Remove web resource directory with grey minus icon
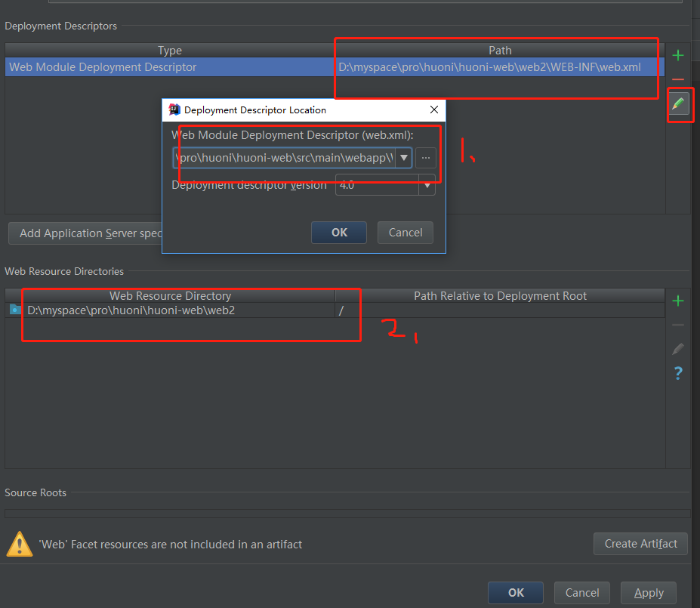This screenshot has height=608, width=700. coord(677,325)
